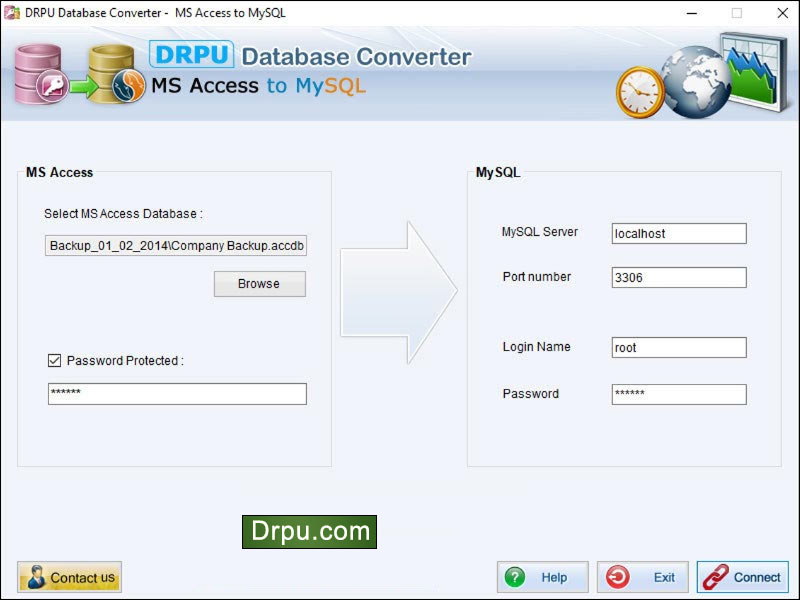
Task: Click the chain link icon on the Connect button
Action: 714,577
